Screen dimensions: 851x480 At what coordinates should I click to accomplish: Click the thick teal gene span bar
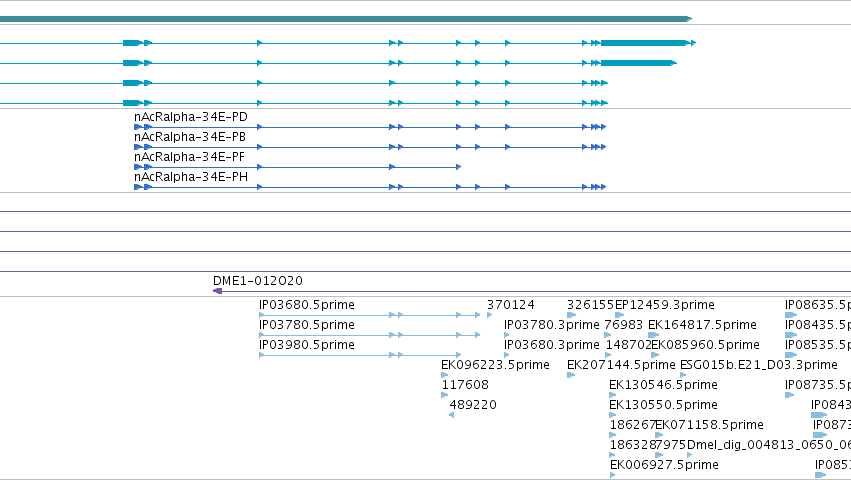coord(346,19)
